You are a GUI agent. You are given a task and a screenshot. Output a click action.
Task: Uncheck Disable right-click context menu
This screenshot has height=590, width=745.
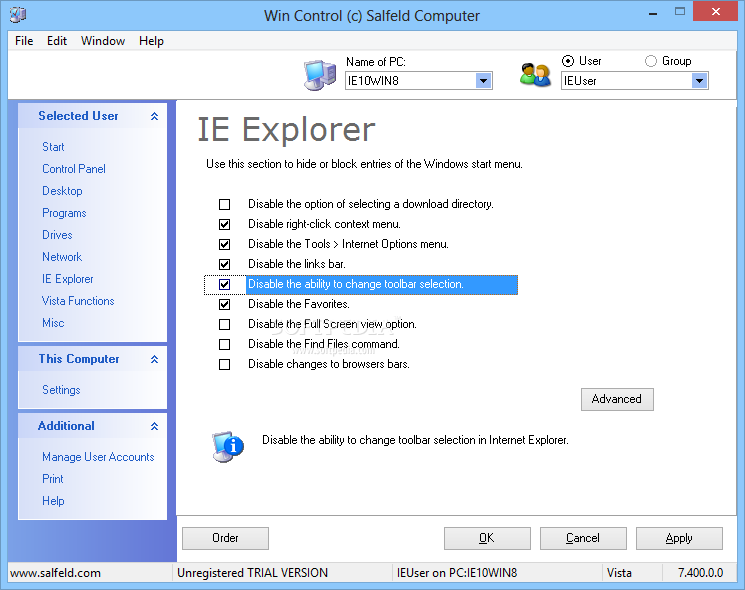[224, 224]
